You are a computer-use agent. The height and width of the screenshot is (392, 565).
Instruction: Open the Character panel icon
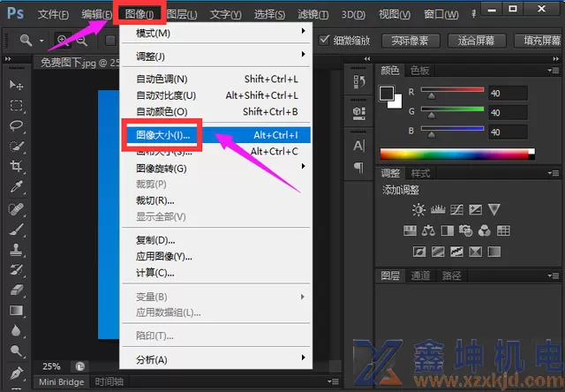(359, 146)
